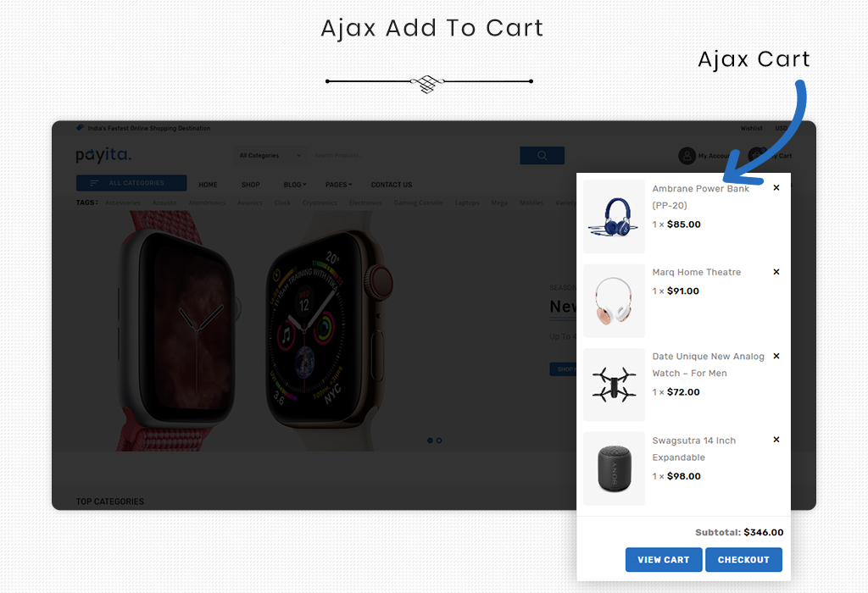Remove Marq Home Theatre from cart
Image resolution: width=868 pixels, height=593 pixels.
point(776,272)
